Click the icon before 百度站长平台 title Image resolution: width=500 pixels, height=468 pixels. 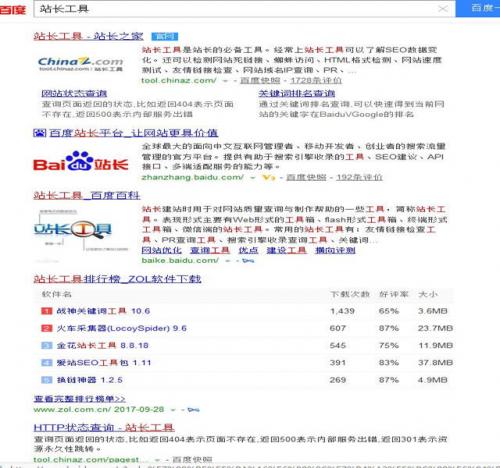[39, 133]
